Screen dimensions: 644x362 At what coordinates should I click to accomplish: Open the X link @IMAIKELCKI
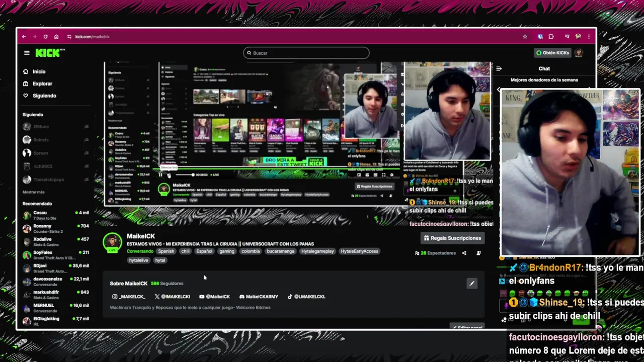coord(172,297)
